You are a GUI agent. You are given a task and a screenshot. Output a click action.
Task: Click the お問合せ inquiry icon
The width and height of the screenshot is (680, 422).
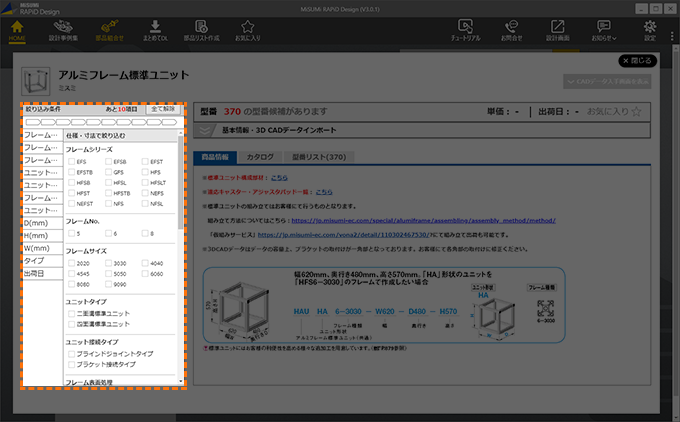[x=514, y=30]
